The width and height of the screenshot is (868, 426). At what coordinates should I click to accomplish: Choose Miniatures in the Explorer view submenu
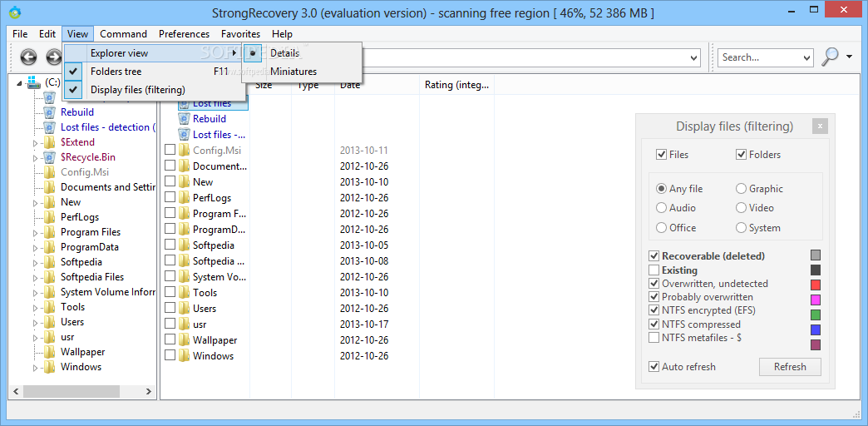(303, 72)
